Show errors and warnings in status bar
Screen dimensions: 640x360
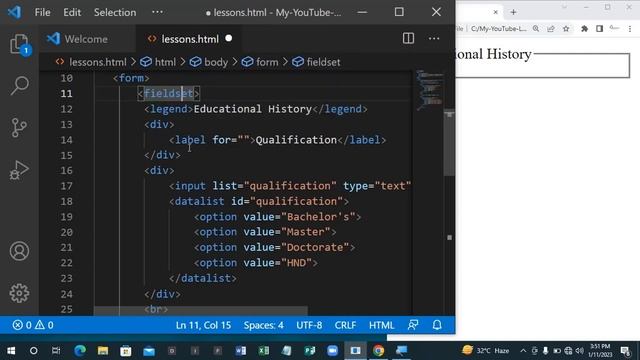[33, 325]
